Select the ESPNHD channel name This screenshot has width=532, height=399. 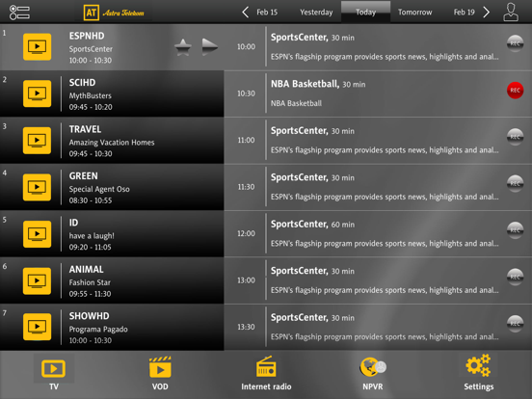(87, 36)
